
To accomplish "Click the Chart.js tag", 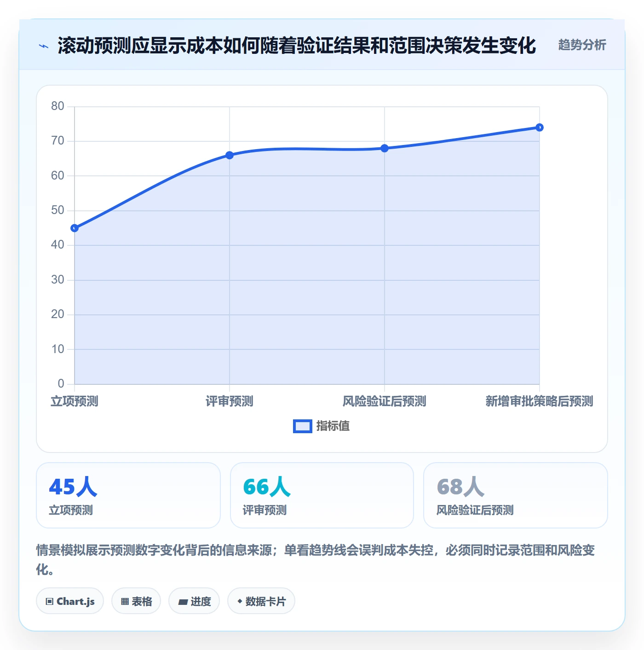I will click(x=70, y=601).
